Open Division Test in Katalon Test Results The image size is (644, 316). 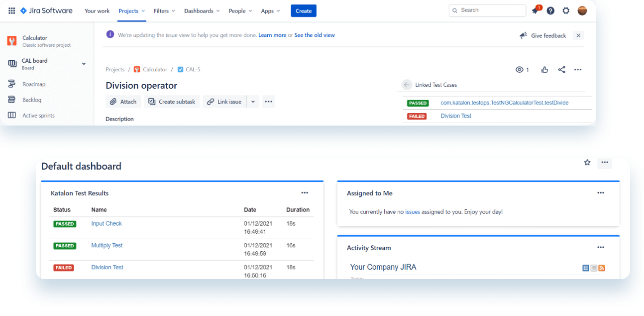(x=107, y=268)
